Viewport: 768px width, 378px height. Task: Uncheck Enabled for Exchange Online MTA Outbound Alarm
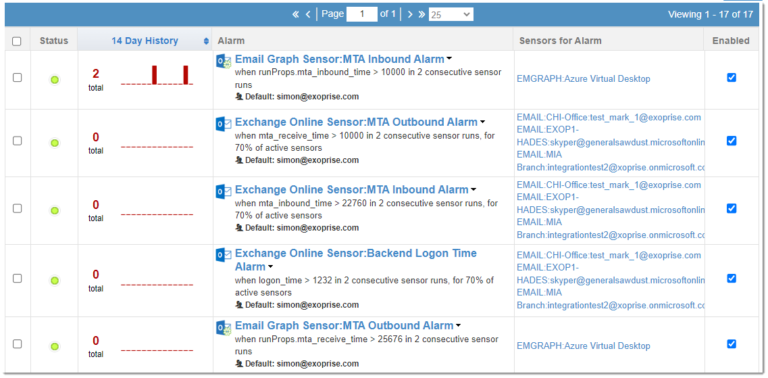pyautogui.click(x=731, y=141)
